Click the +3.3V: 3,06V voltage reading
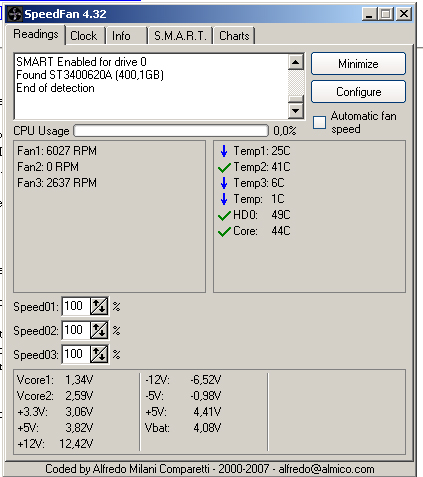The image size is (423, 477). coord(55,412)
